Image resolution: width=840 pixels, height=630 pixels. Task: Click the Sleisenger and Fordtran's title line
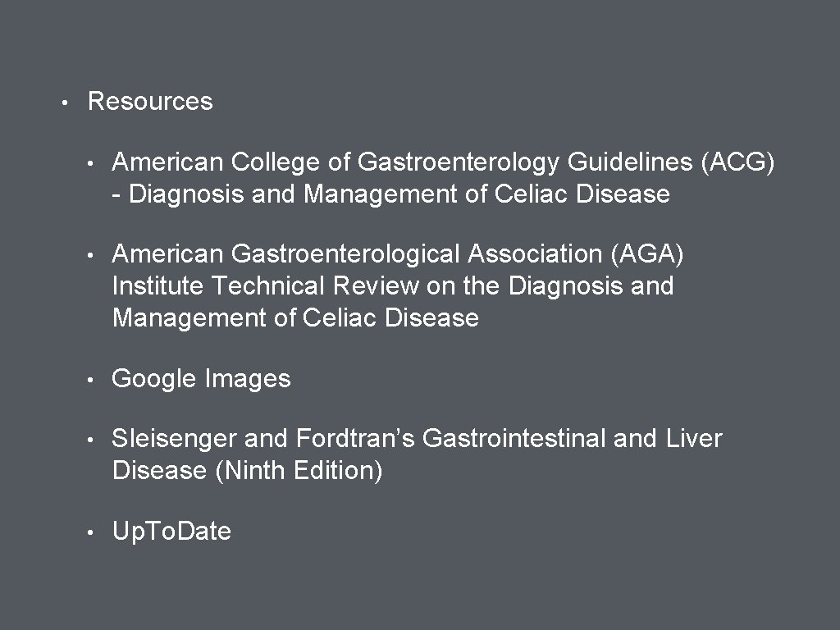(x=417, y=439)
